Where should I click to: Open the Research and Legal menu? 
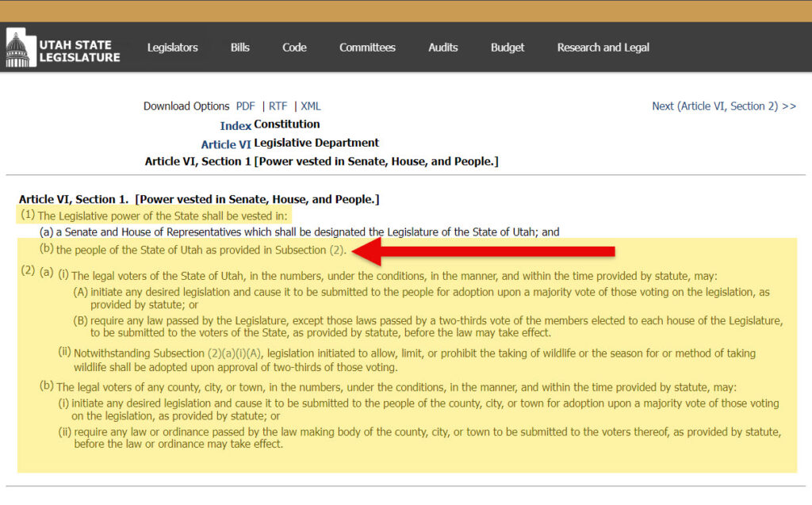[603, 48]
